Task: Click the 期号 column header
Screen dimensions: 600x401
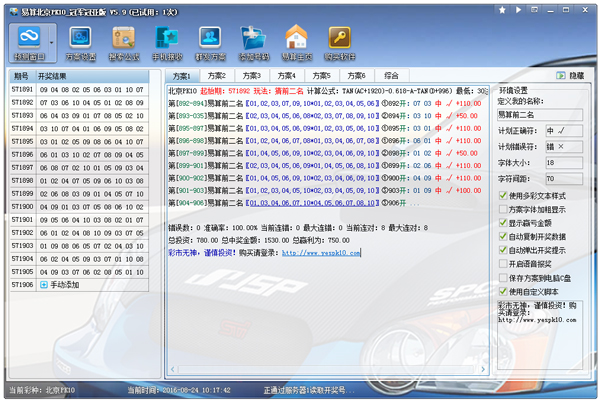Action: click(x=23, y=76)
